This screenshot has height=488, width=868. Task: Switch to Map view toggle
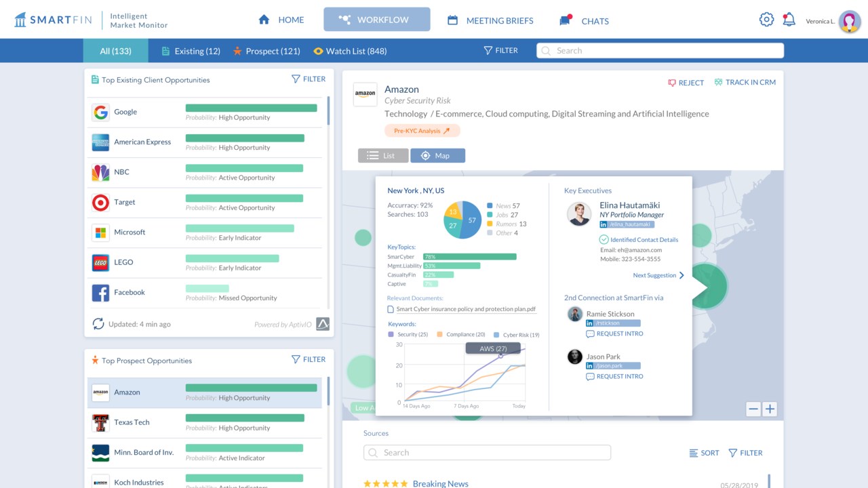438,156
